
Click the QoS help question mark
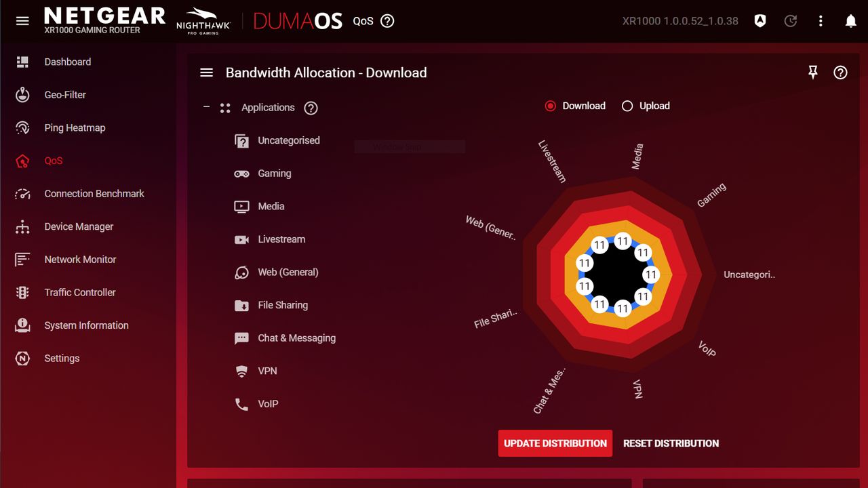coord(387,21)
